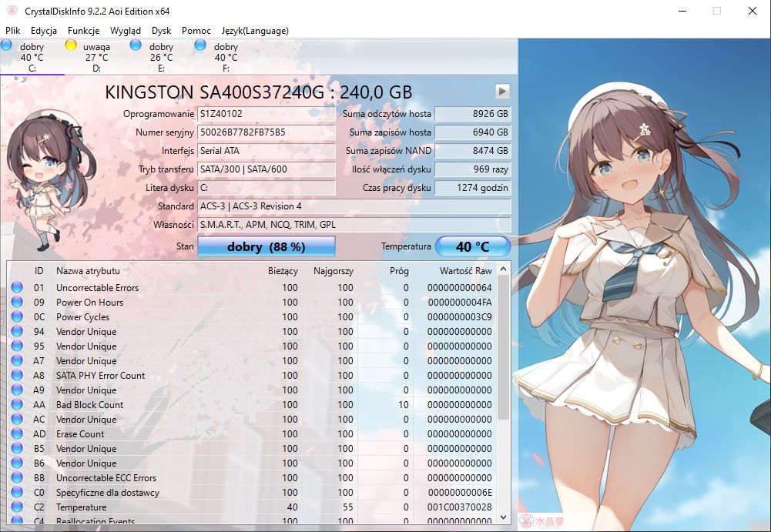Click raw value 001C00370028 in Temperature row
The height and width of the screenshot is (532, 771).
point(459,507)
